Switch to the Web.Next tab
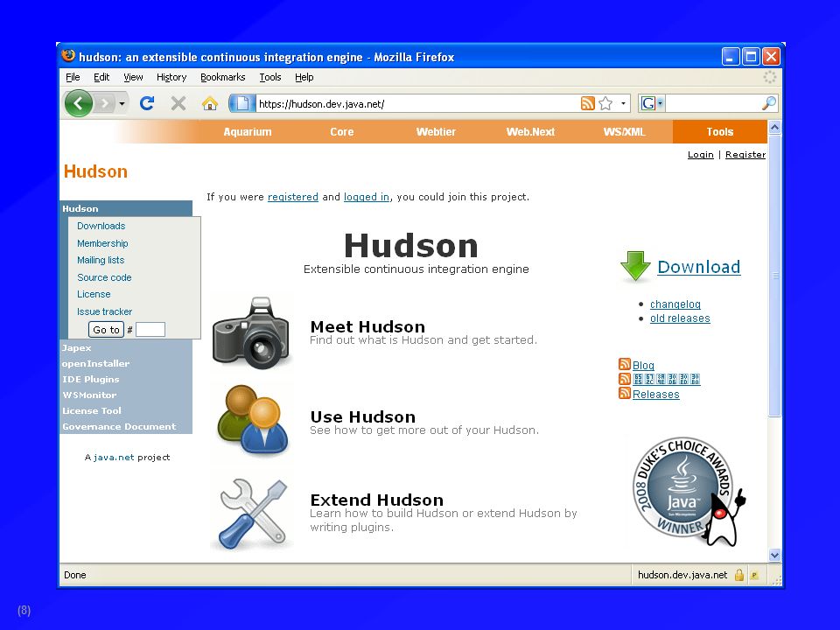 pyautogui.click(x=530, y=132)
